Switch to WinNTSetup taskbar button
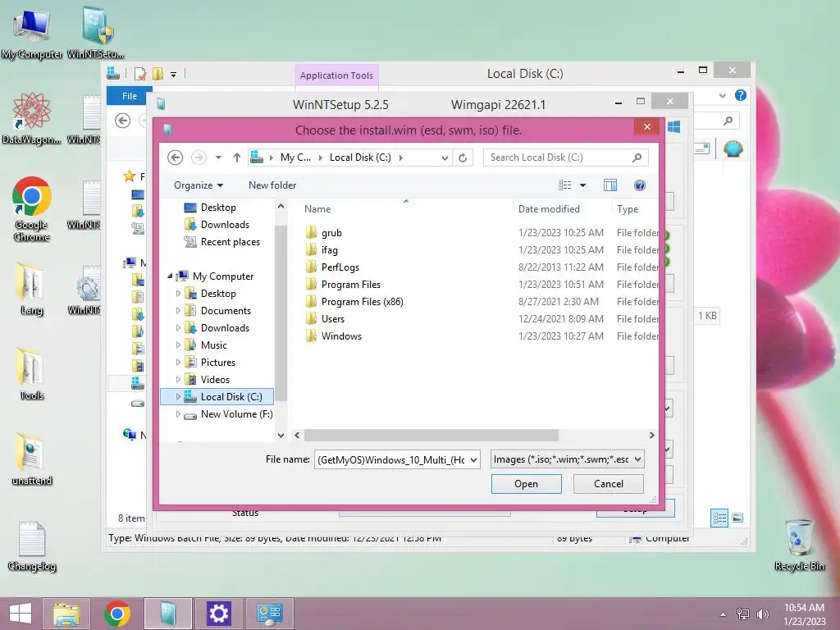The image size is (840, 630). coord(167,614)
